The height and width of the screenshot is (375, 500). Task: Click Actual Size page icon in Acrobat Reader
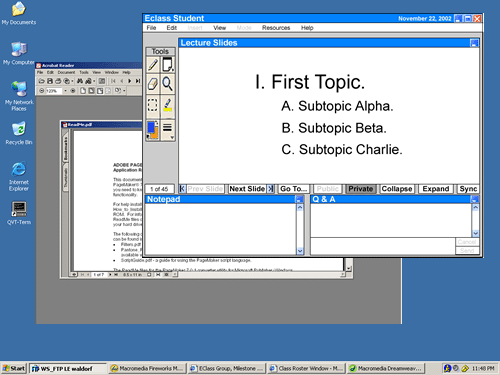[x=83, y=91]
